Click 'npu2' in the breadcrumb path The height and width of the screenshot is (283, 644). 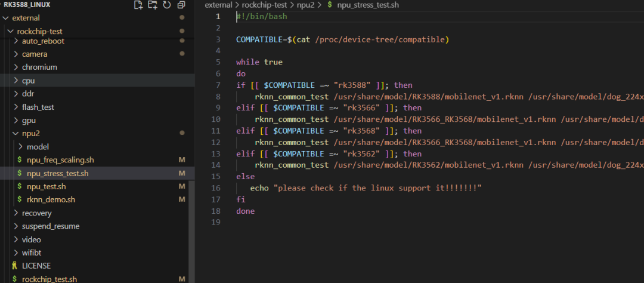tap(305, 5)
